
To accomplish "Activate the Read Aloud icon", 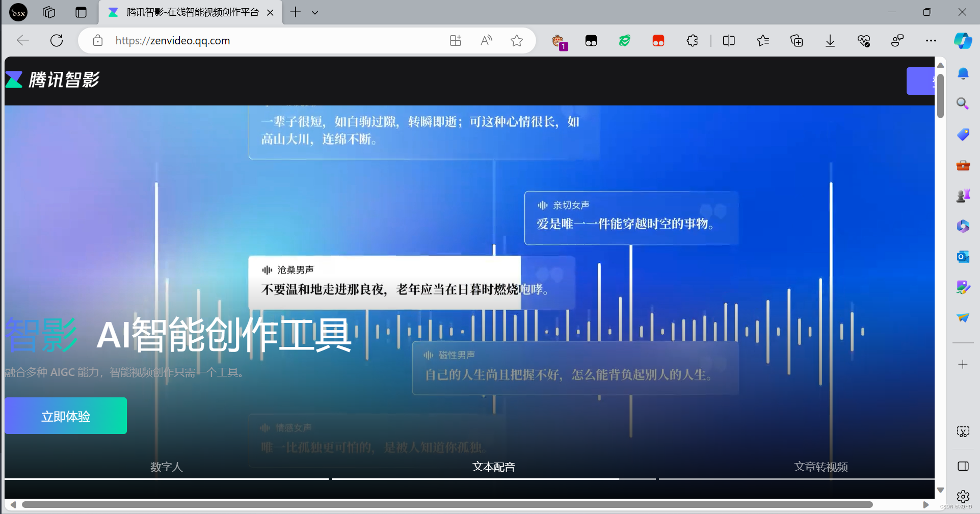I will (487, 40).
